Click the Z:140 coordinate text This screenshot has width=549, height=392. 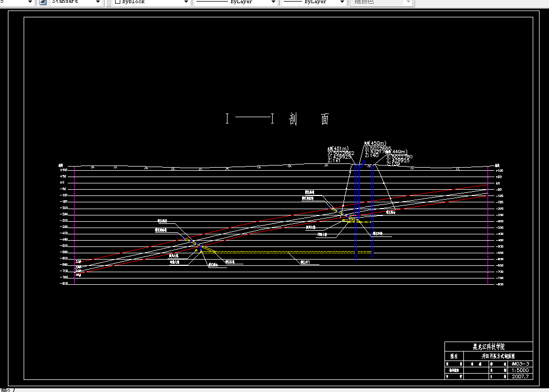click(371, 155)
